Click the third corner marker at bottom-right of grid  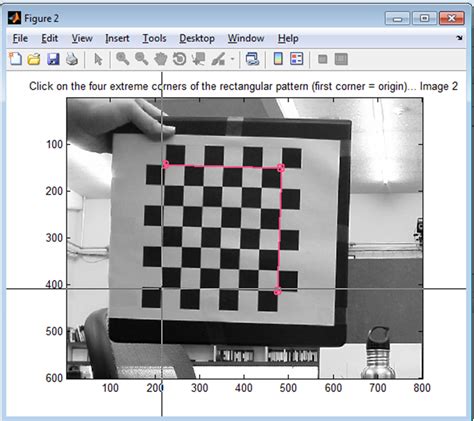pyautogui.click(x=277, y=292)
